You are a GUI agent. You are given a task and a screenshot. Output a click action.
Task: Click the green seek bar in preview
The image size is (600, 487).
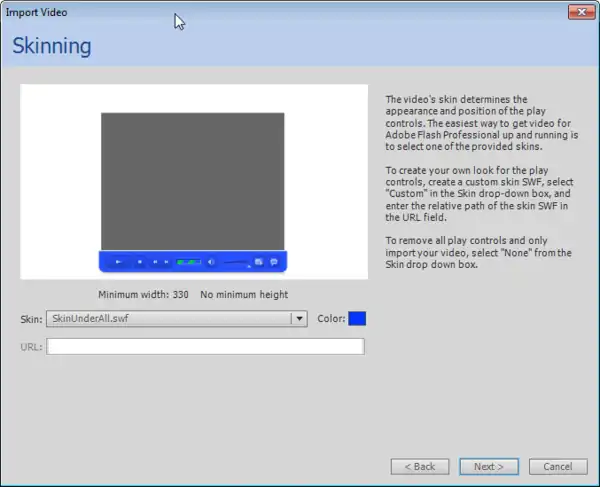tap(188, 262)
